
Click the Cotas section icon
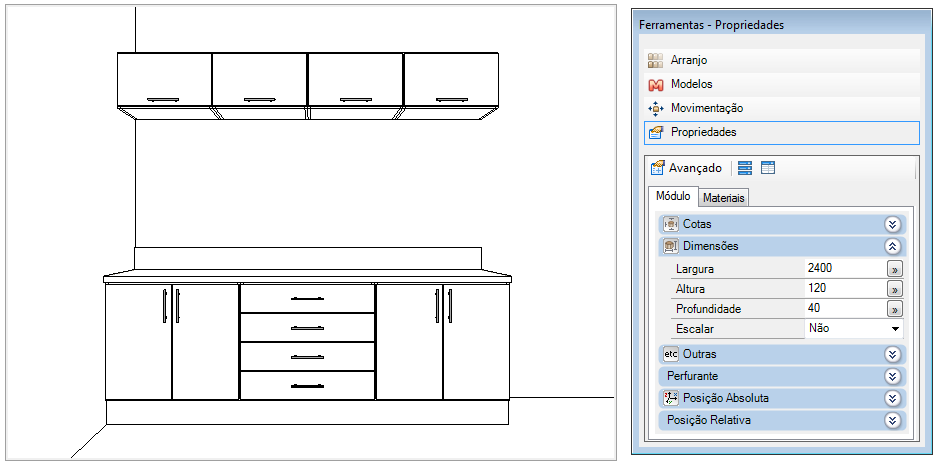coord(671,225)
